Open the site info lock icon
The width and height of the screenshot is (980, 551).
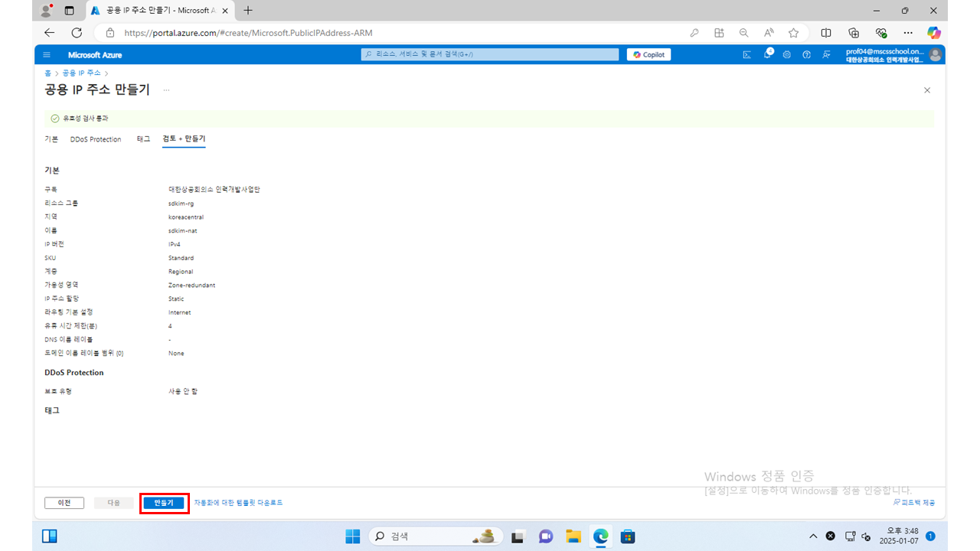tap(110, 33)
